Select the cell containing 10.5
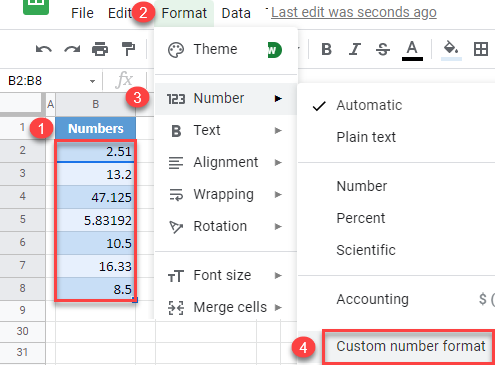495x365 pixels. coord(95,243)
